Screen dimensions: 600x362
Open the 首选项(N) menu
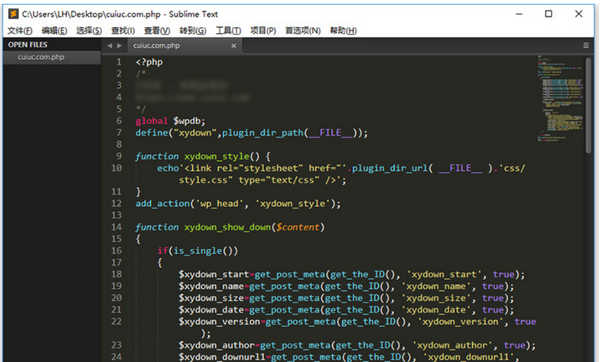303,31
